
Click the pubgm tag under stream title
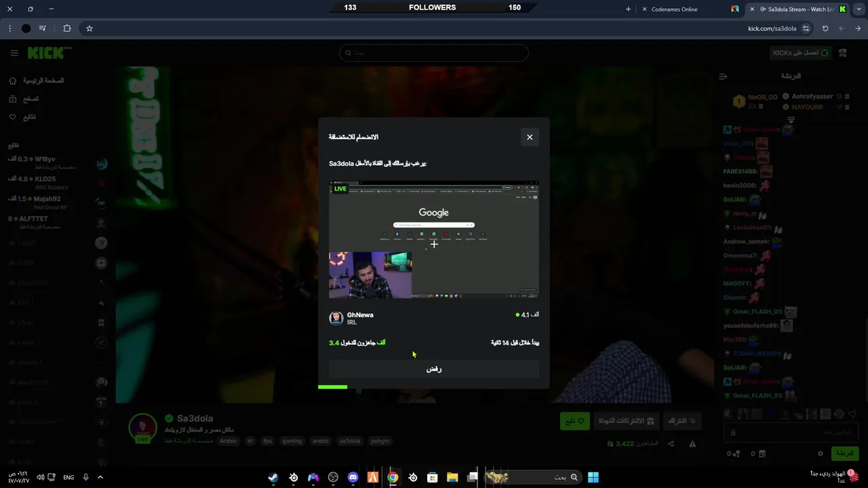coord(380,441)
